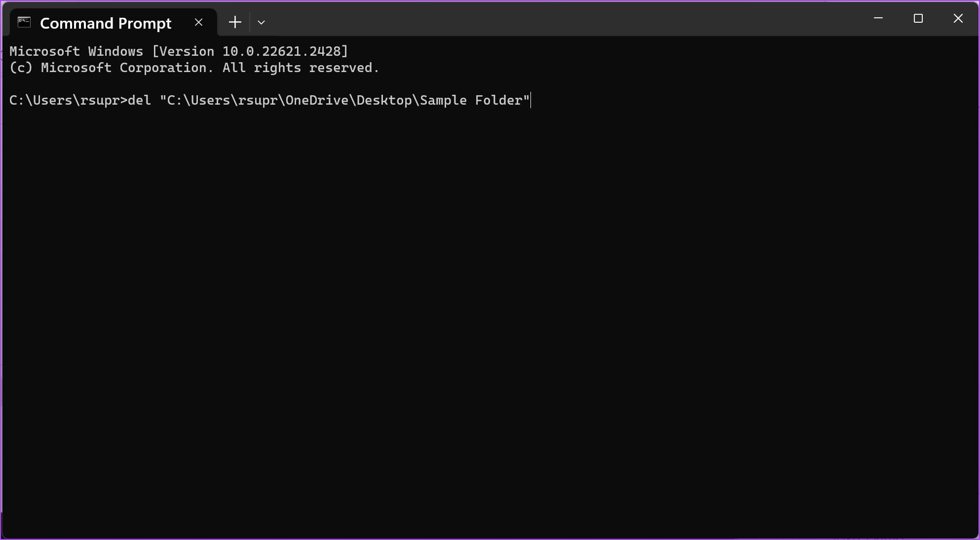Image resolution: width=980 pixels, height=540 pixels.
Task: Click the empty title bar drag area
Action: click(x=543, y=18)
